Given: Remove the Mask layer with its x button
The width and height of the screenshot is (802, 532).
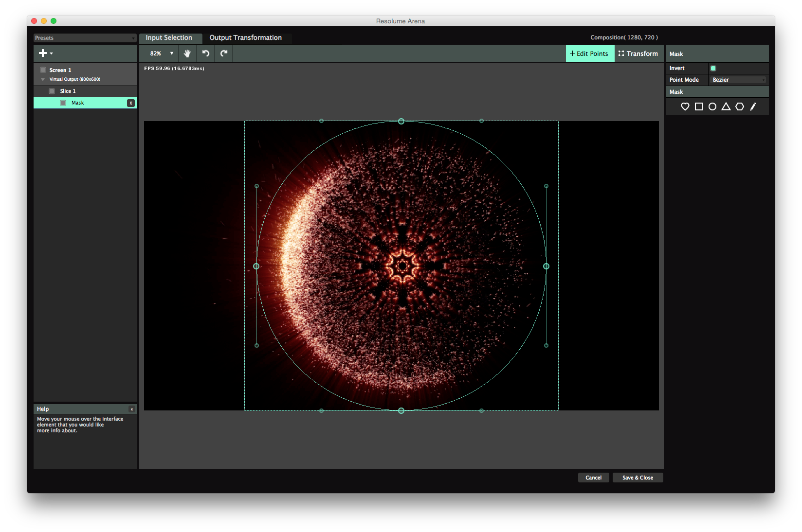Looking at the screenshot, I should [x=130, y=103].
